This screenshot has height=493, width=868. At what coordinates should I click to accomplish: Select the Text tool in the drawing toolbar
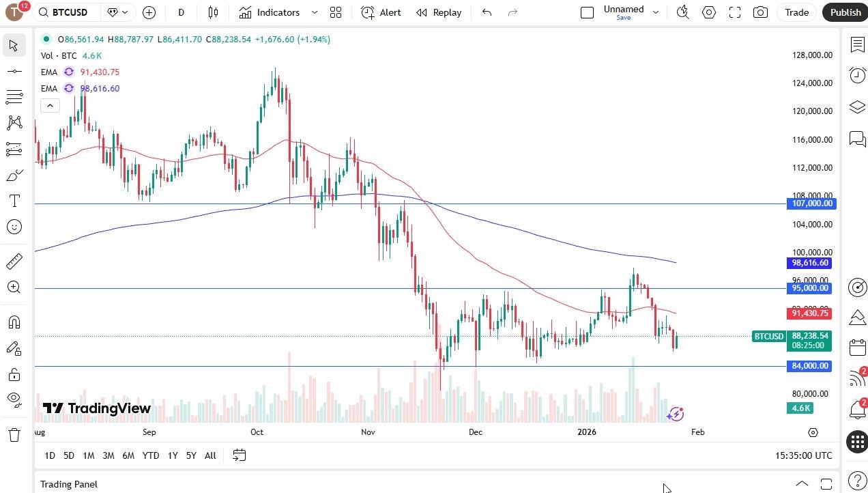[14, 201]
